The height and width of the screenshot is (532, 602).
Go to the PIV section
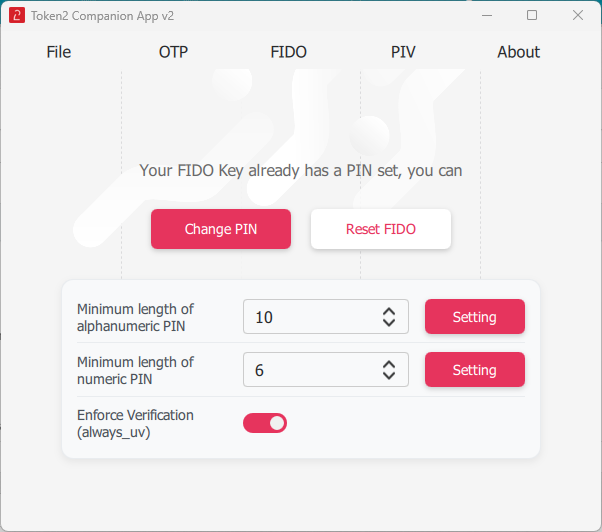pos(403,52)
